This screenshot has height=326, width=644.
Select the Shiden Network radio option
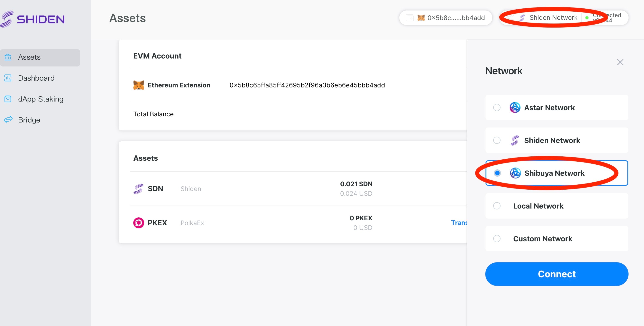pos(496,140)
